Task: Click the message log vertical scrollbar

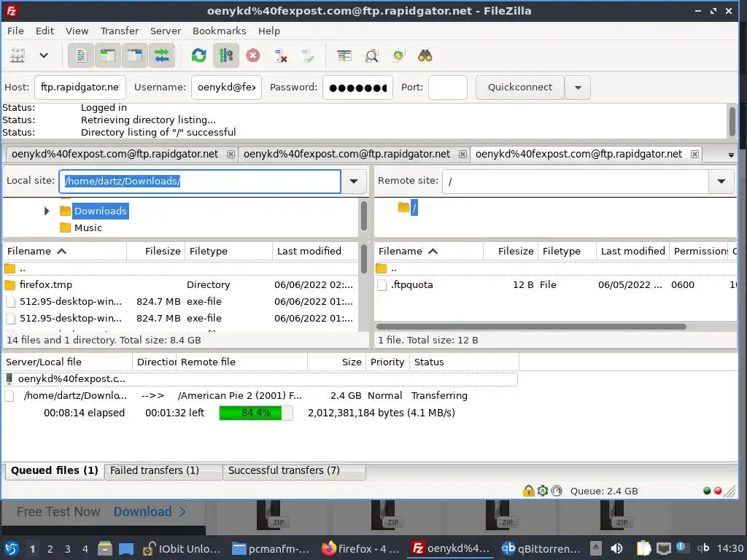Action: (732, 122)
